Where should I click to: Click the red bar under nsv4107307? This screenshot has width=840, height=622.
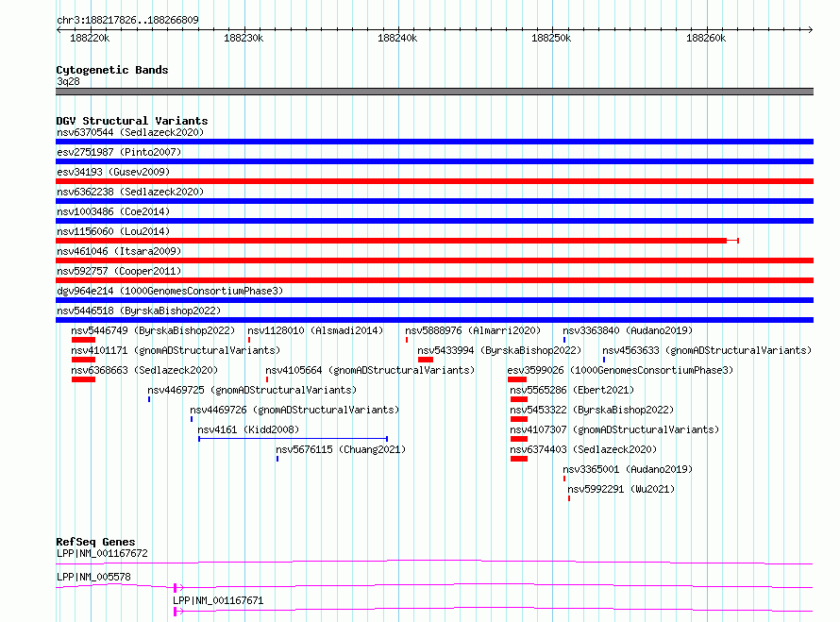pos(519,439)
